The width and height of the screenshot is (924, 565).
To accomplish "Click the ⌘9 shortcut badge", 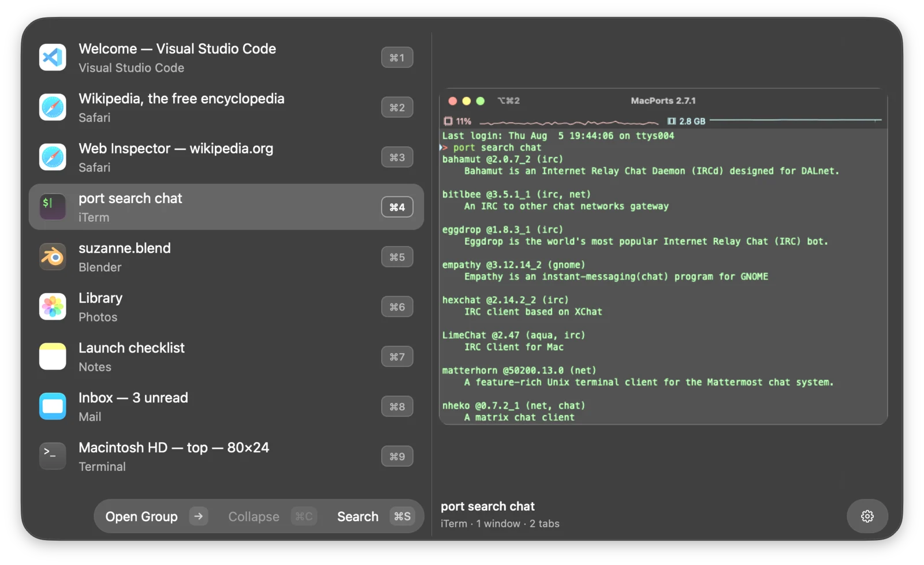I will [x=397, y=457].
